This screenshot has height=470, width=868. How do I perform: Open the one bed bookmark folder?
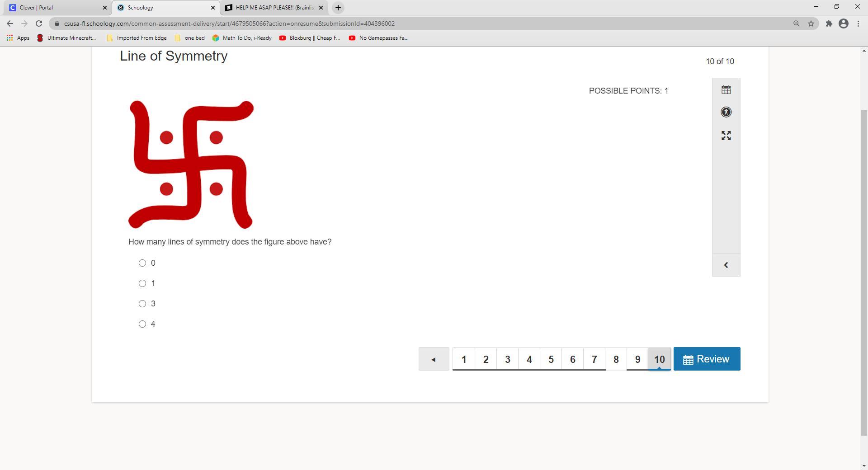coord(189,38)
